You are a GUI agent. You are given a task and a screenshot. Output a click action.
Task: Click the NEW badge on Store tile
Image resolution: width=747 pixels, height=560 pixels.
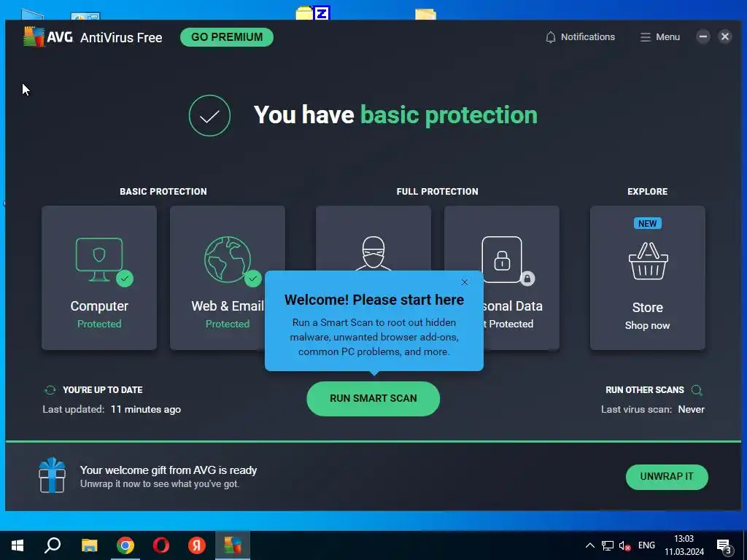pos(648,223)
